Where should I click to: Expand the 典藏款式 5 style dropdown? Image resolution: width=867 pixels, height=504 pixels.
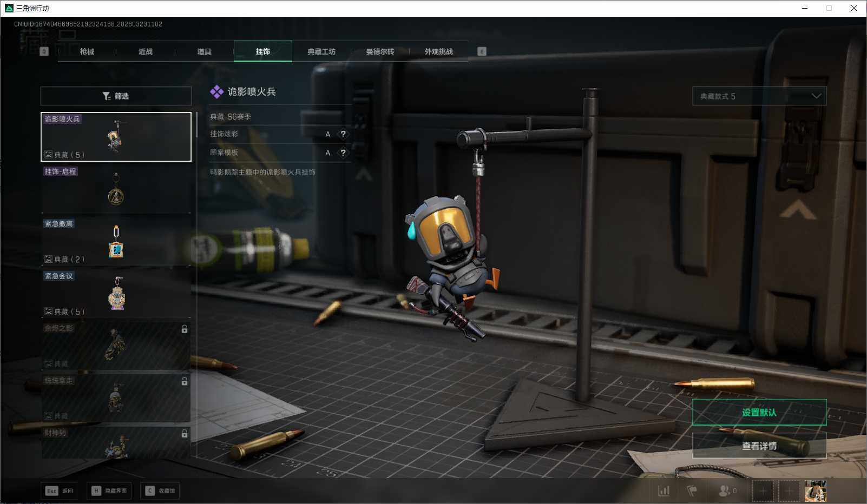pos(759,96)
